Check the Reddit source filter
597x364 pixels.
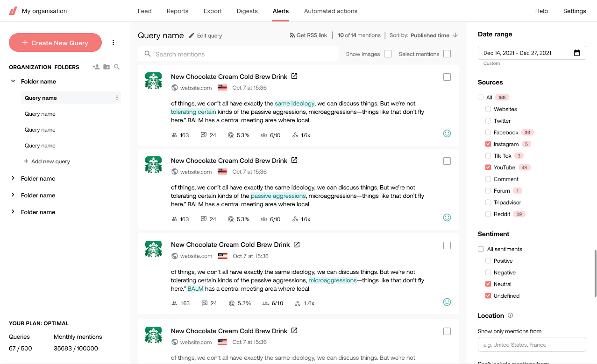[x=488, y=214]
